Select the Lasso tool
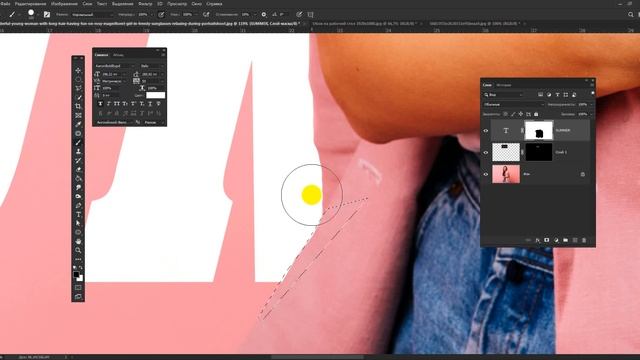The image size is (640, 360). 78,88
